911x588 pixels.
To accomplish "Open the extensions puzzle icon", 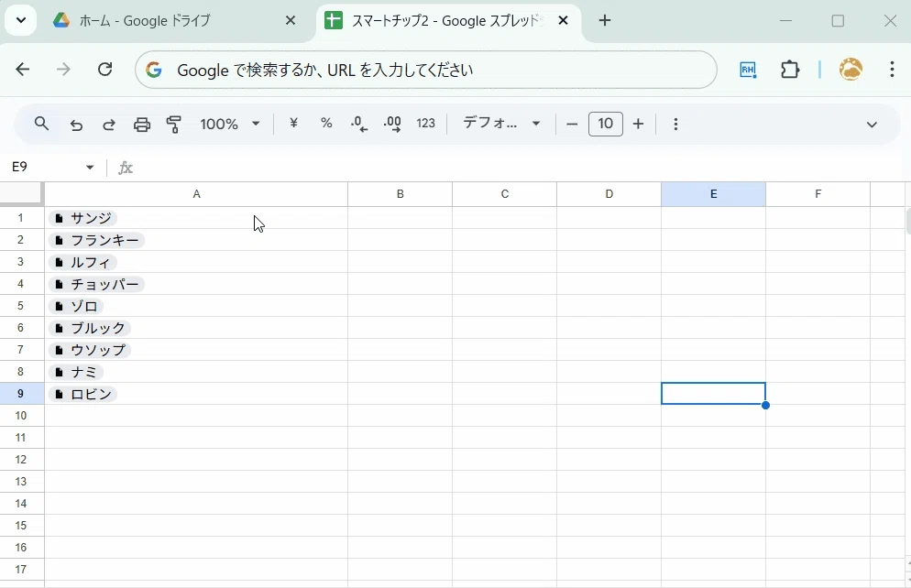I will (x=790, y=70).
